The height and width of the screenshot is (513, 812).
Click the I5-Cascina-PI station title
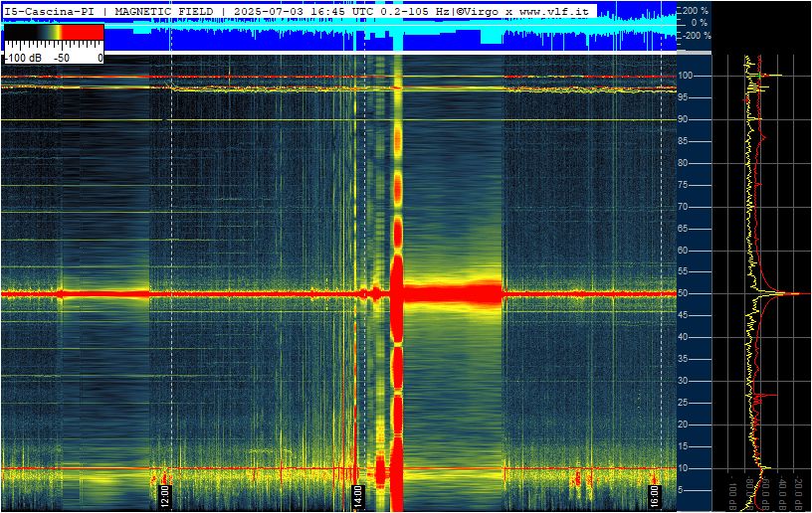tap(49, 11)
